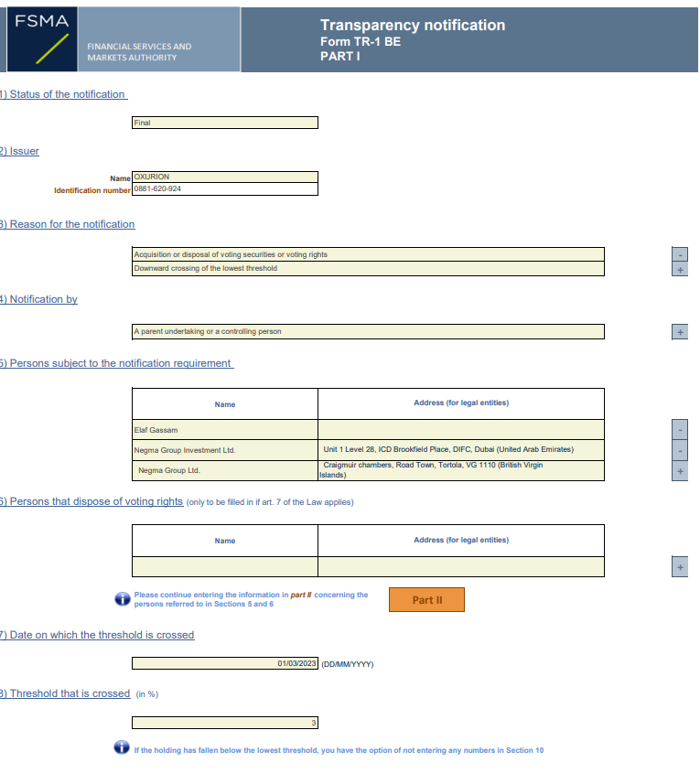700x773 pixels.
Task: Click the Name column header in section 6 table
Action: [x=225, y=541]
